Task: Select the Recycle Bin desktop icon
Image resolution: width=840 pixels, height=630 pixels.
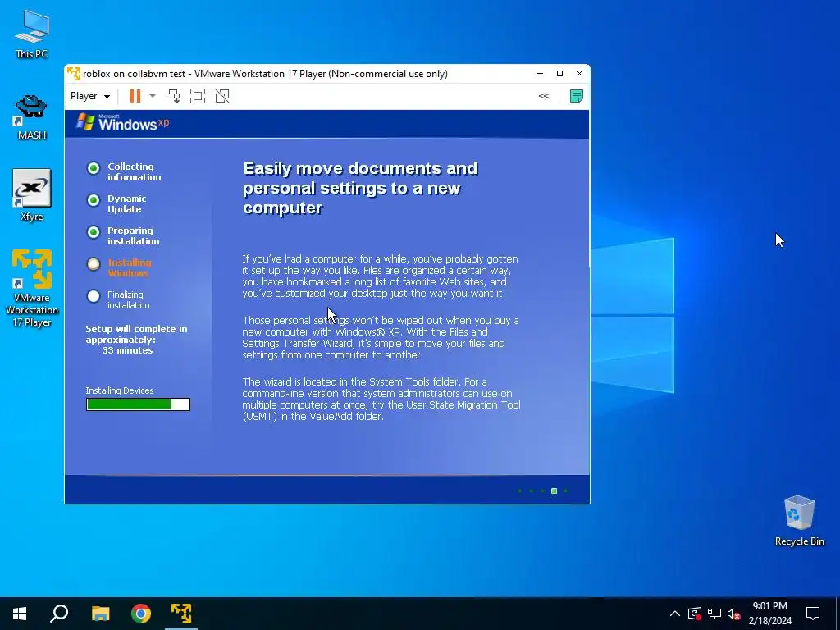Action: coord(799,521)
